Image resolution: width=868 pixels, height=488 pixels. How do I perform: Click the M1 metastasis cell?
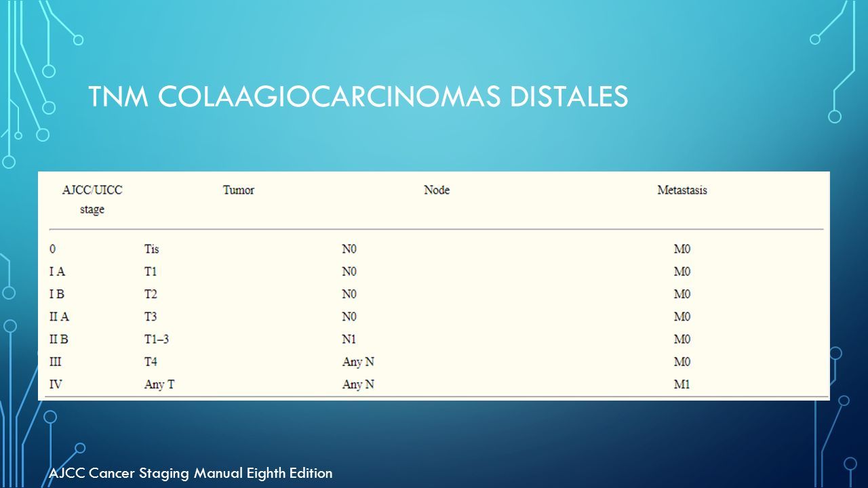pyautogui.click(x=682, y=384)
